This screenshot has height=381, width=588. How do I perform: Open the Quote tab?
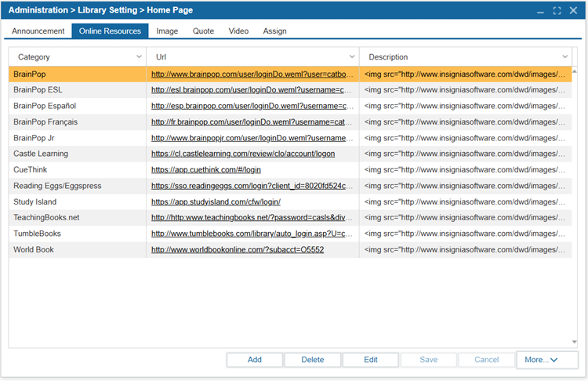203,31
